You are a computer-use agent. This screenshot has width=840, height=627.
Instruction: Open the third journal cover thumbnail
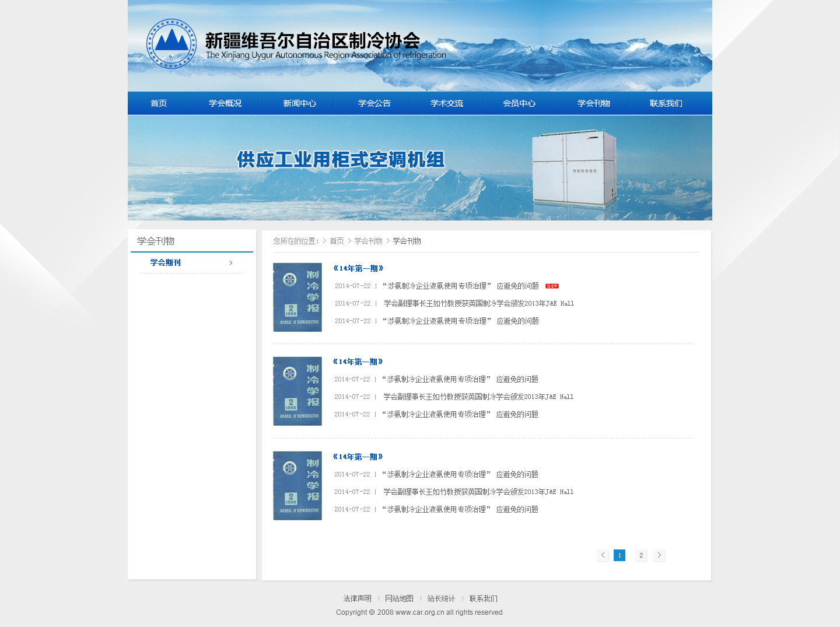tap(297, 486)
